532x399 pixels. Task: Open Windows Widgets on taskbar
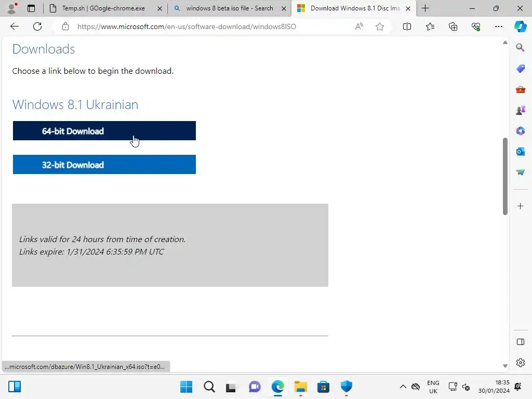[x=15, y=387]
